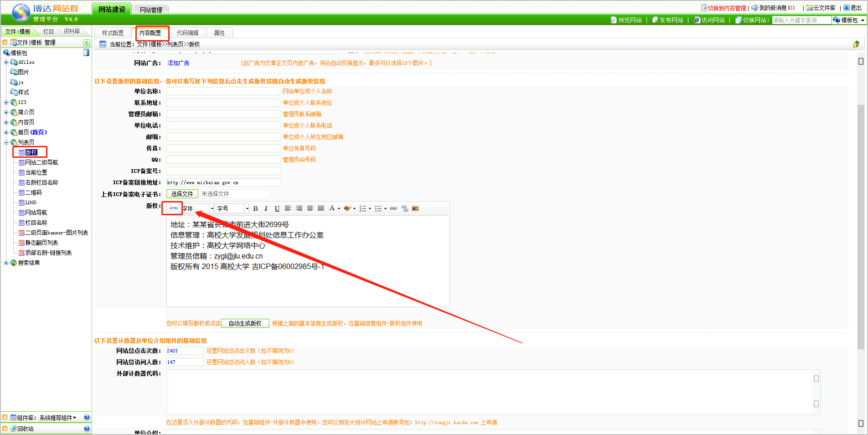This screenshot has height=435, width=868.
Task: Insert image into copyright editor
Action: click(x=415, y=208)
